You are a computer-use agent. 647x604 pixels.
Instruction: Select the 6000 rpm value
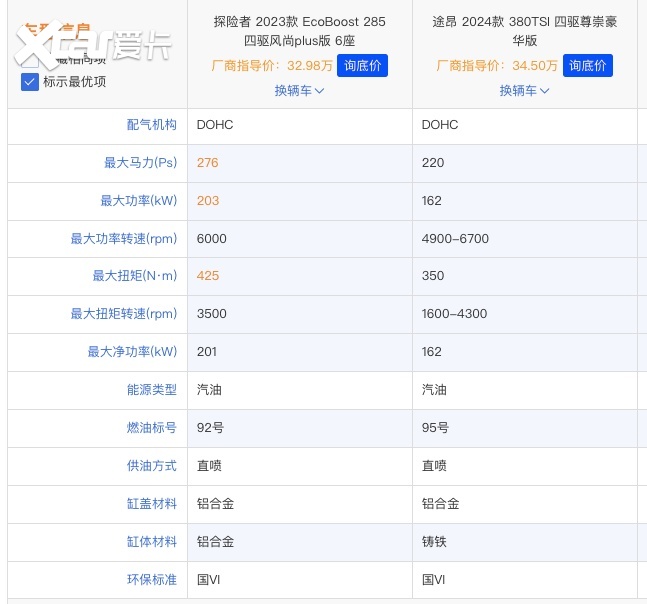point(212,238)
